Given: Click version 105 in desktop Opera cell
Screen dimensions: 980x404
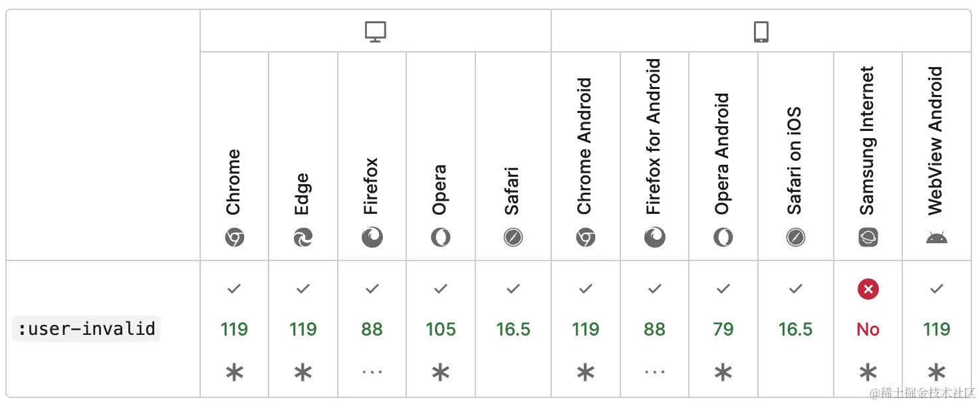Looking at the screenshot, I should pyautogui.click(x=441, y=329).
